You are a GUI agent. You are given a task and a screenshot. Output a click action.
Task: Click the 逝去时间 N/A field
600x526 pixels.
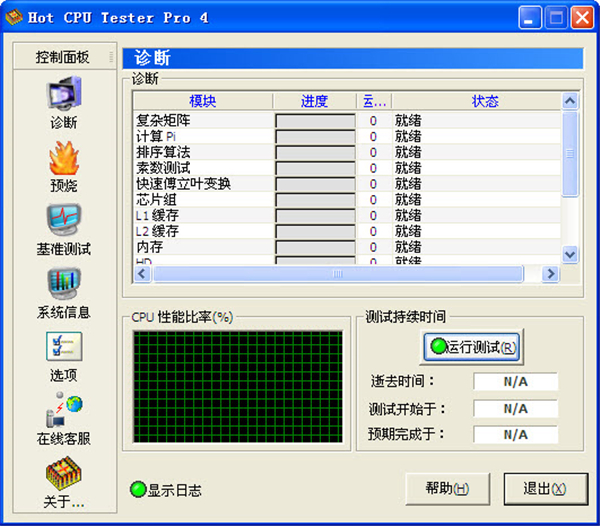tap(515, 381)
